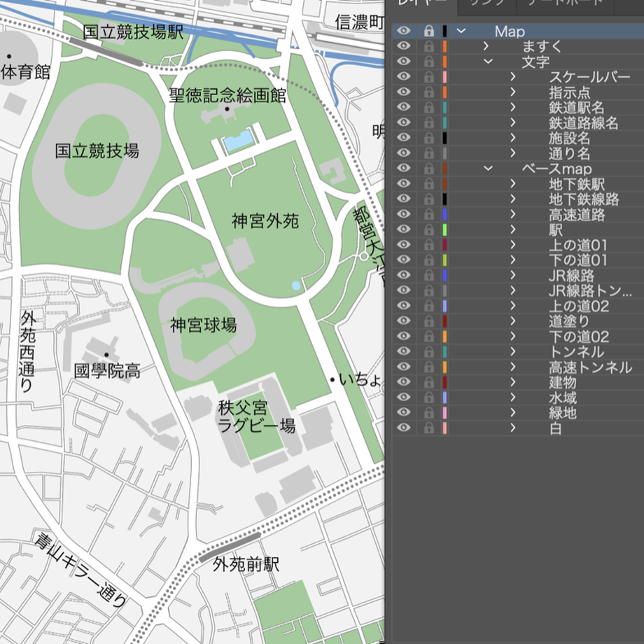Collapse the ベースmap layer group
Viewport: 644px width, 644px height.
point(488,169)
